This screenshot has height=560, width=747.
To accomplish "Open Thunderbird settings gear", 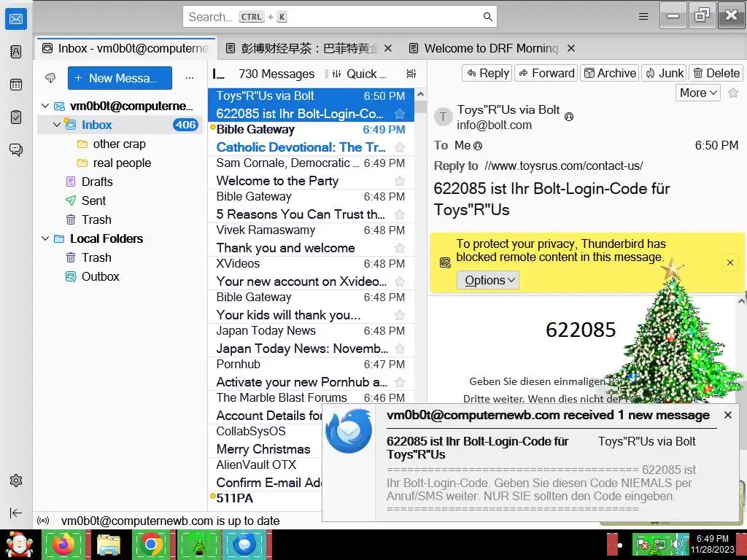I will click(x=16, y=481).
